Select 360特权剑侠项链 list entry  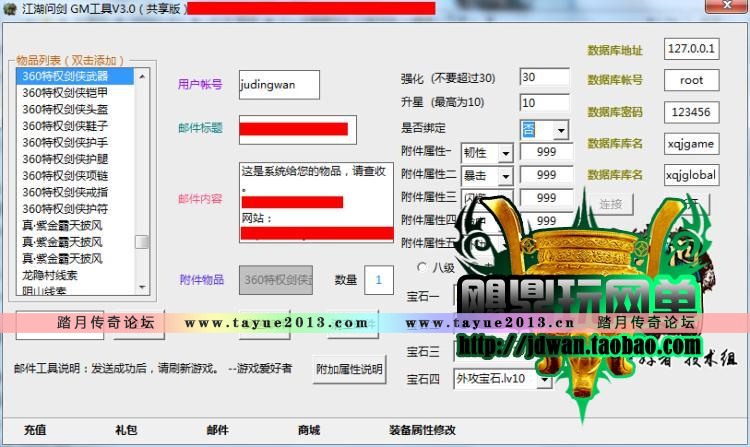click(75, 175)
